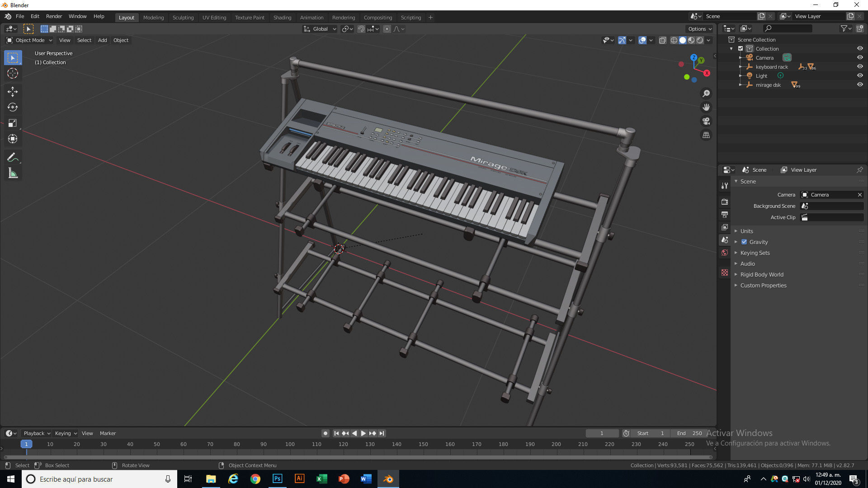This screenshot has height=488, width=868.
Task: Open the Output properties tab icon
Action: 725,215
